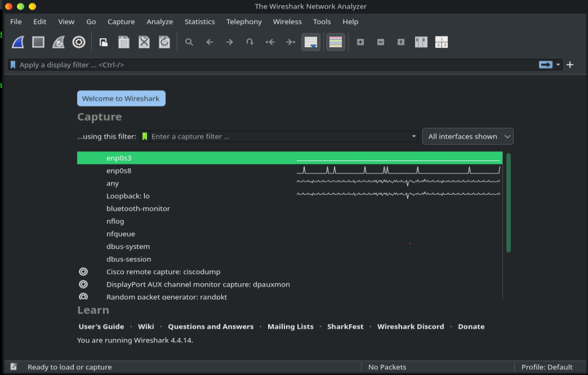Open ciscodump interface options gear
Viewport: 588px width, 375px height.
click(x=83, y=272)
